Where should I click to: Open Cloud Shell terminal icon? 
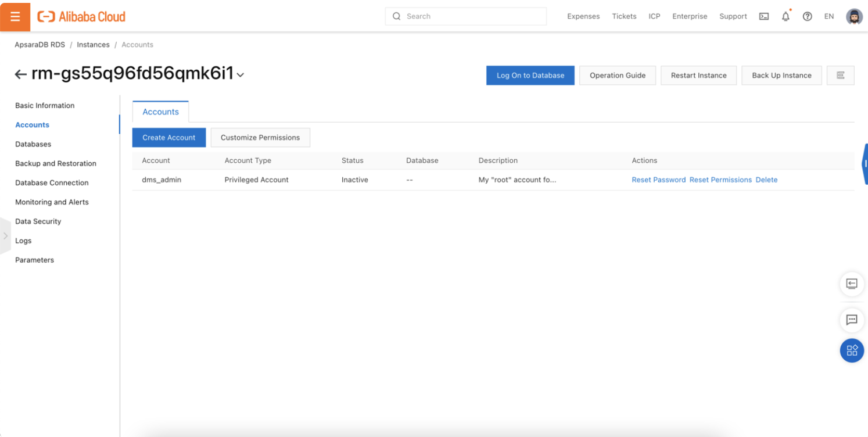pyautogui.click(x=764, y=16)
